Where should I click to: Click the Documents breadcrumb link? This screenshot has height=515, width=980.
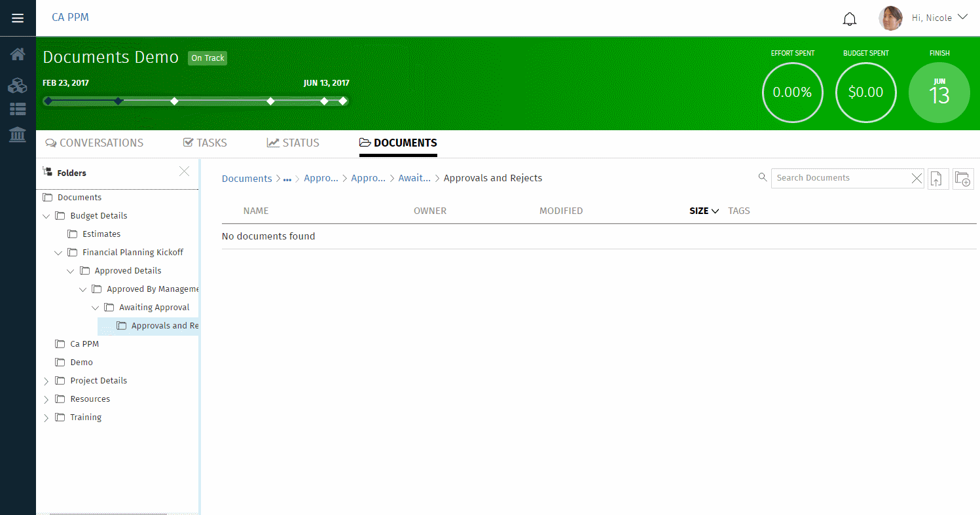(x=247, y=178)
